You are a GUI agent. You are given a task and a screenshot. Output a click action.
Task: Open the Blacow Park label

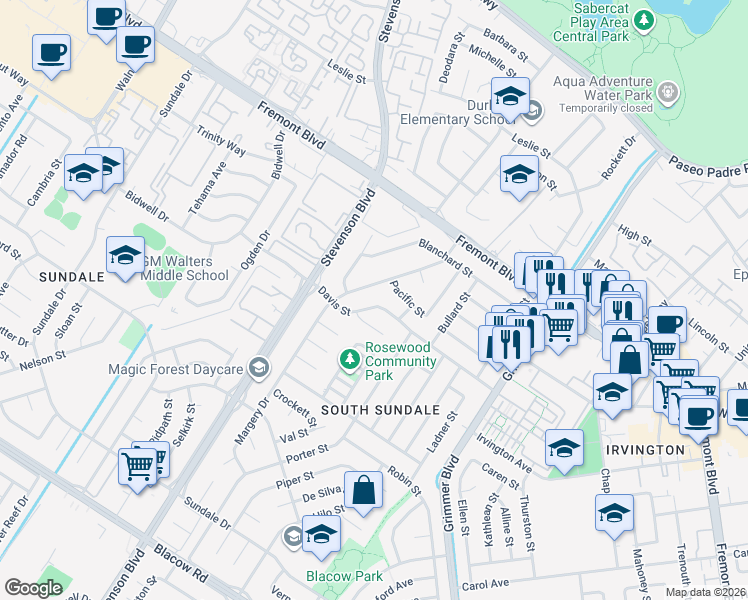(x=344, y=576)
